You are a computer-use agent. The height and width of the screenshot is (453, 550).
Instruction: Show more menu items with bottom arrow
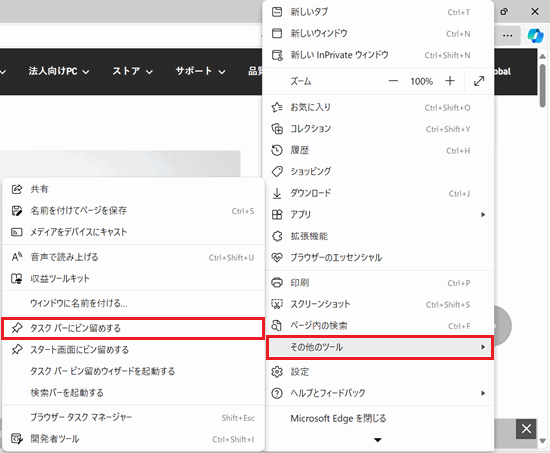tap(378, 440)
